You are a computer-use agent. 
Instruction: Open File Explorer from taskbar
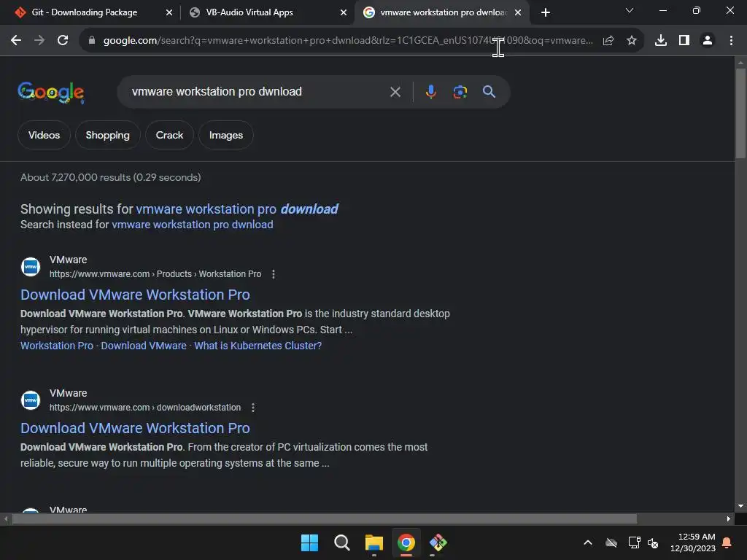[x=374, y=542]
